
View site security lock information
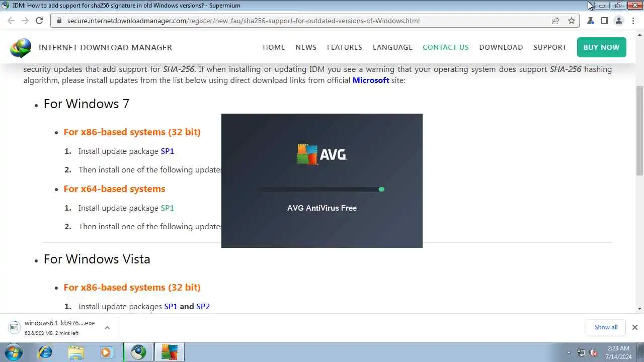[59, 21]
